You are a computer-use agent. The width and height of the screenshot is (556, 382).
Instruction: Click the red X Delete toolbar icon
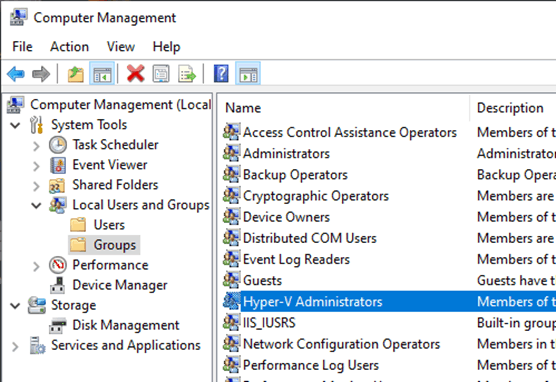[135, 73]
